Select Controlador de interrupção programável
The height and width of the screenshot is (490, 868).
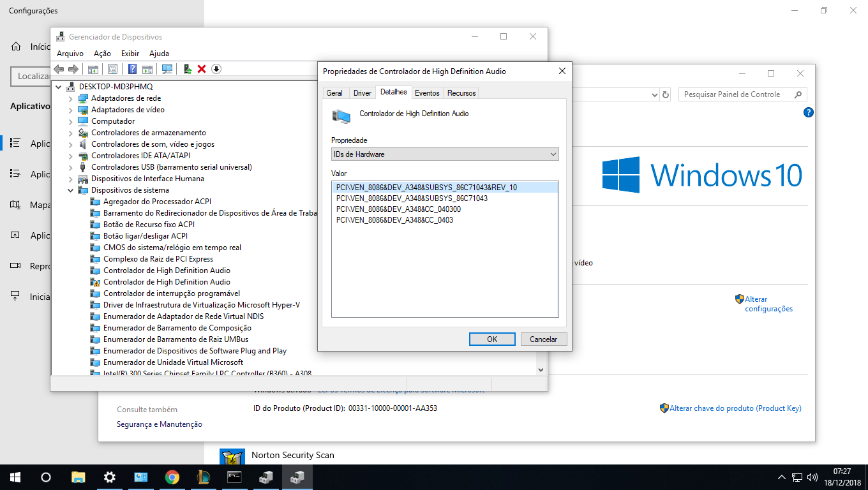[x=172, y=293]
